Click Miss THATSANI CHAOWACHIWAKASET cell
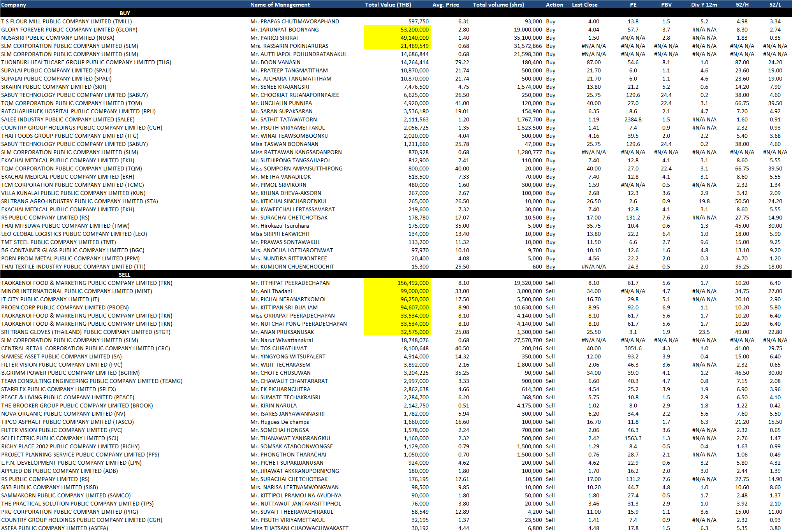 299,528
